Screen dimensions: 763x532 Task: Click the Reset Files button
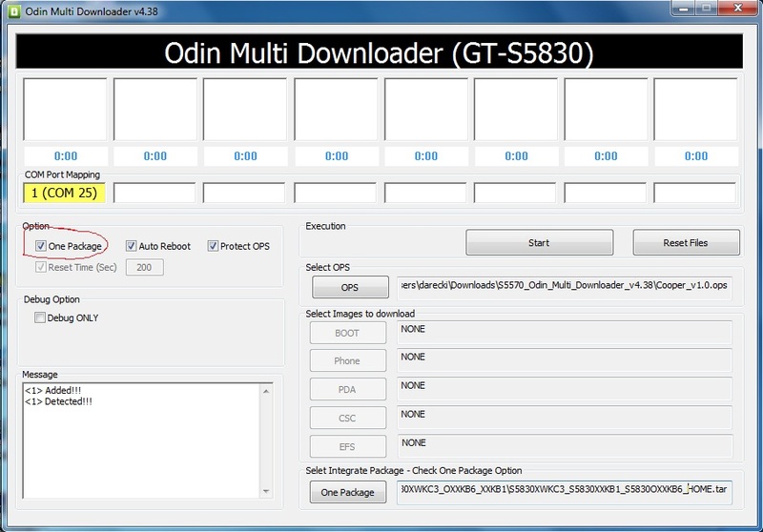(x=685, y=243)
